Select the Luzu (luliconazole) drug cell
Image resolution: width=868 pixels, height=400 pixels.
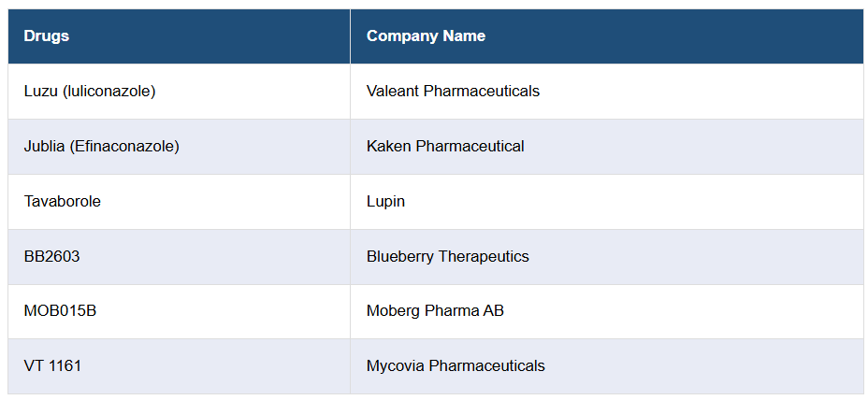[90, 92]
